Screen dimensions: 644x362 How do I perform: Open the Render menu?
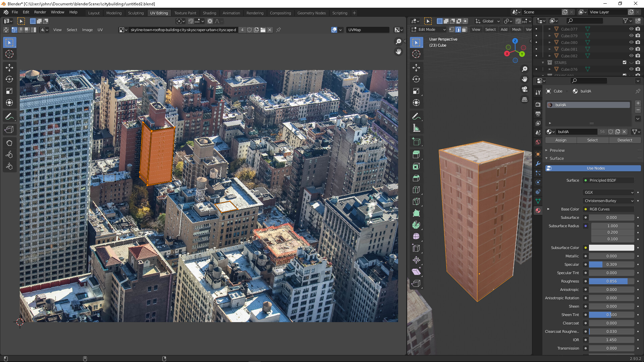click(x=40, y=12)
